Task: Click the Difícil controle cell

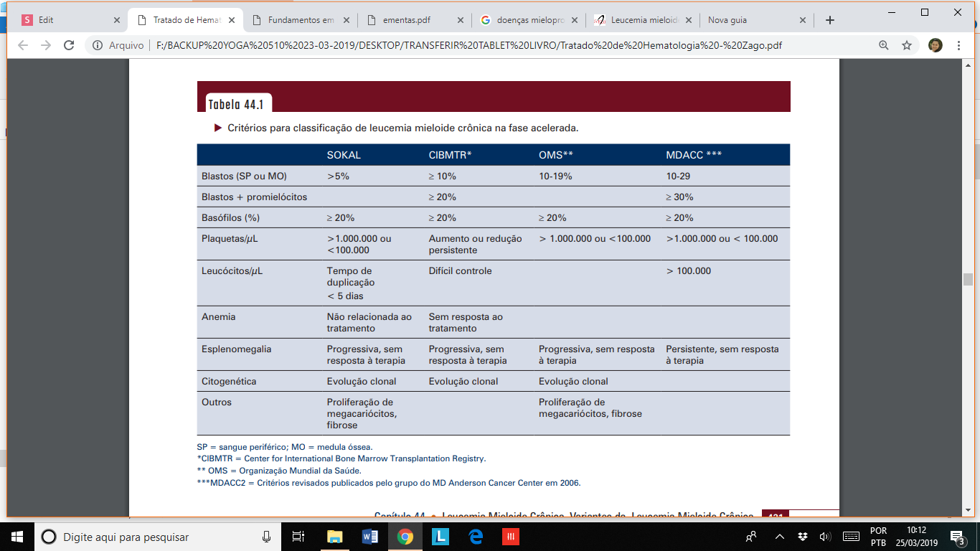Action: pos(461,270)
